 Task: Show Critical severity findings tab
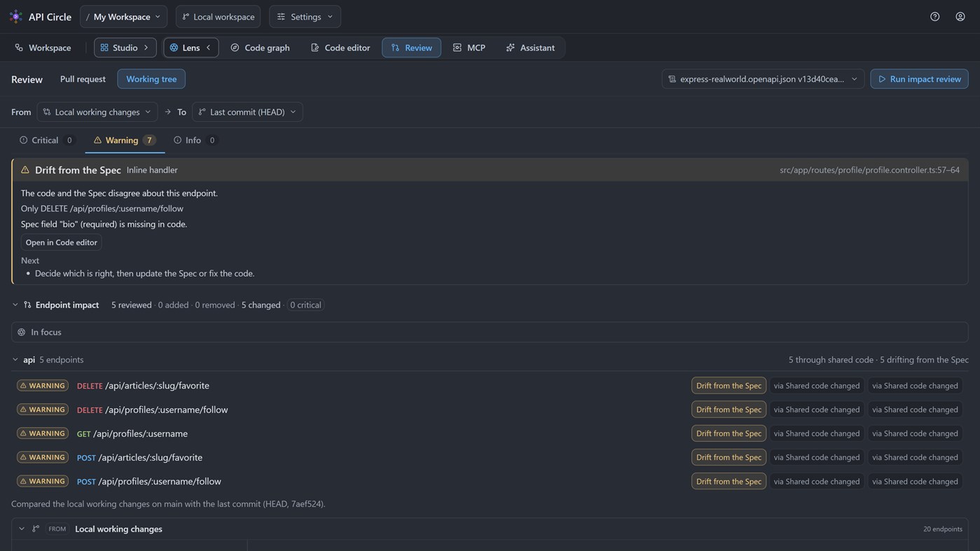[x=46, y=140]
